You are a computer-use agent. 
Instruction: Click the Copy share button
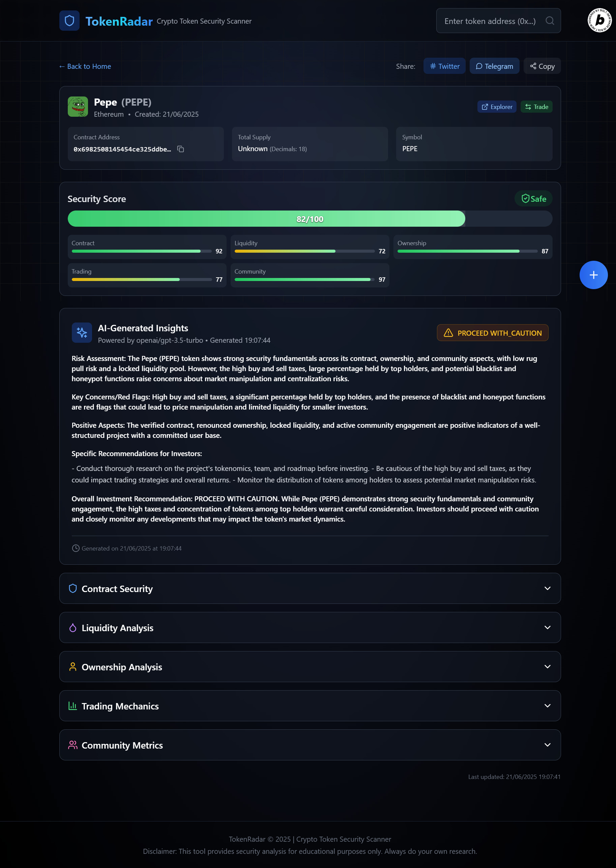click(542, 66)
